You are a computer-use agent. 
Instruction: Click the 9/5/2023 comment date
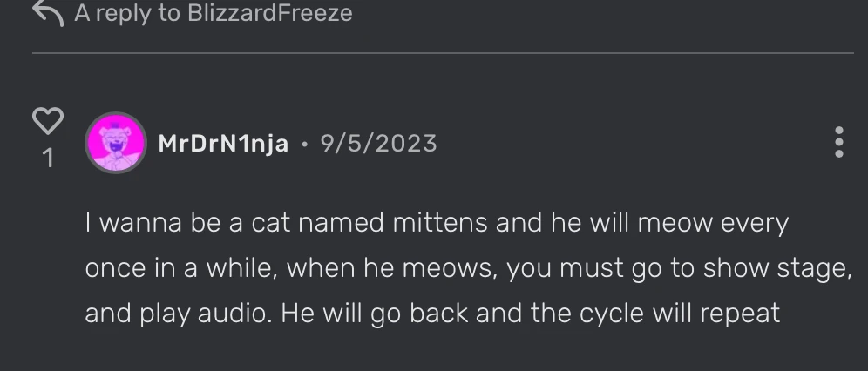[378, 143]
